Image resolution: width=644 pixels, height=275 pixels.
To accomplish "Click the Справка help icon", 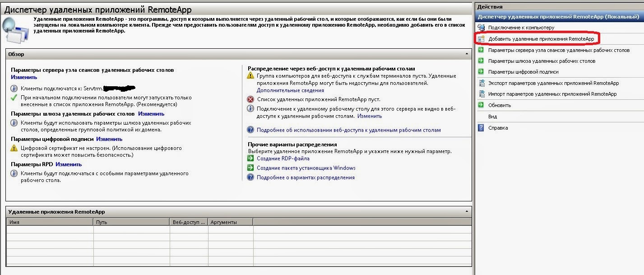I will coord(481,128).
